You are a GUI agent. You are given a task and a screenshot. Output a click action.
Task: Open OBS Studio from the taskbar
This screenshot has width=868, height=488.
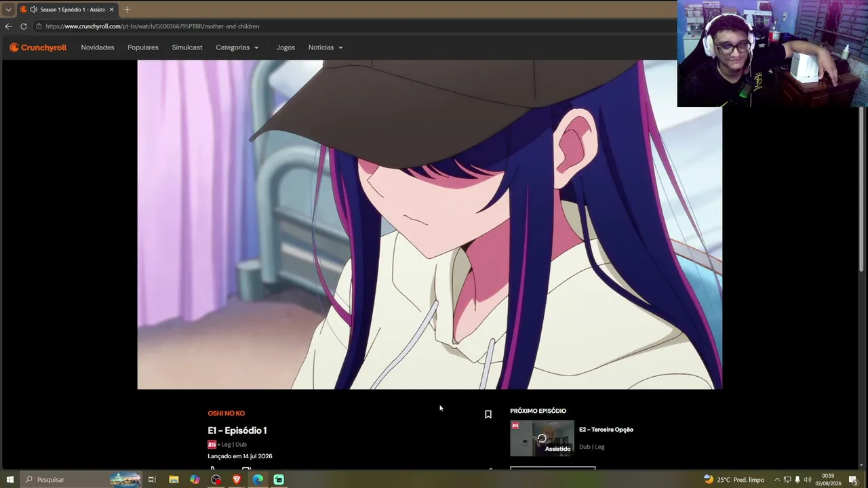click(216, 480)
